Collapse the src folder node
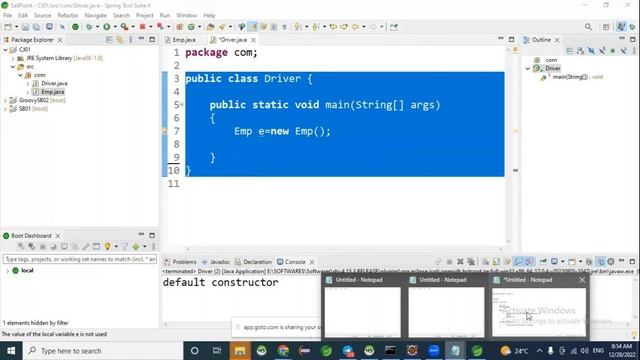 tap(13, 67)
